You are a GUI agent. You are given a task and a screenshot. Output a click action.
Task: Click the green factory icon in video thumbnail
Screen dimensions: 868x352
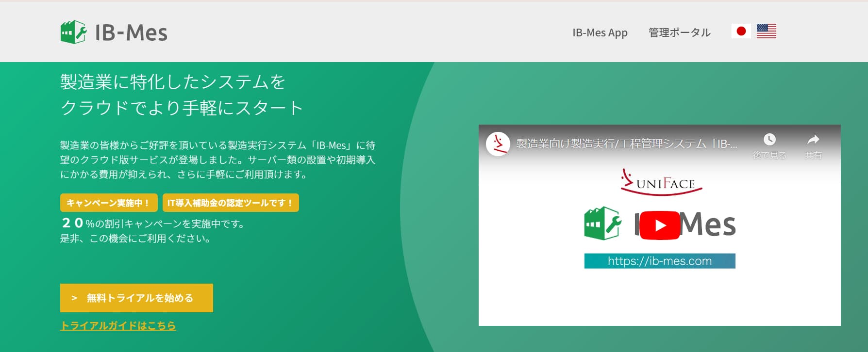602,224
